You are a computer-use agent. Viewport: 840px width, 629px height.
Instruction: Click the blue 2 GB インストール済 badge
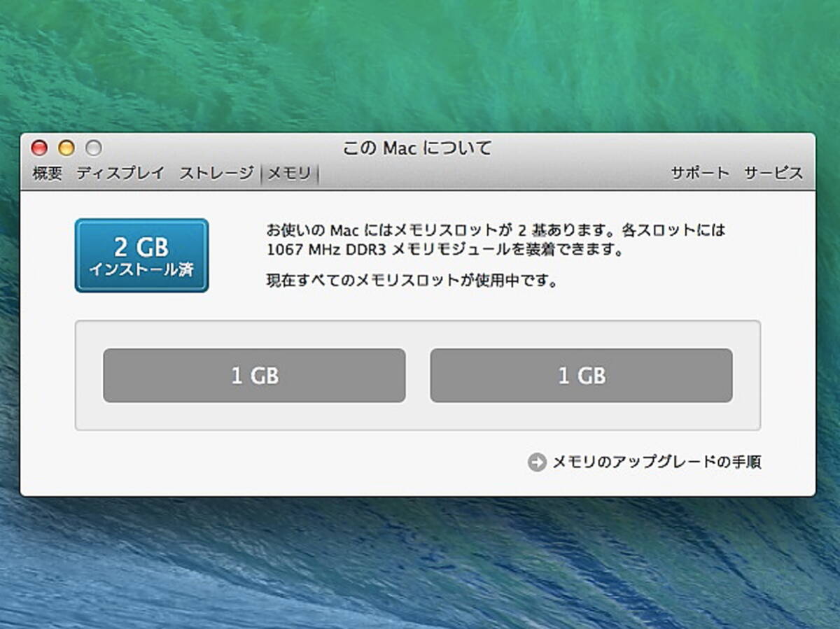tap(142, 255)
